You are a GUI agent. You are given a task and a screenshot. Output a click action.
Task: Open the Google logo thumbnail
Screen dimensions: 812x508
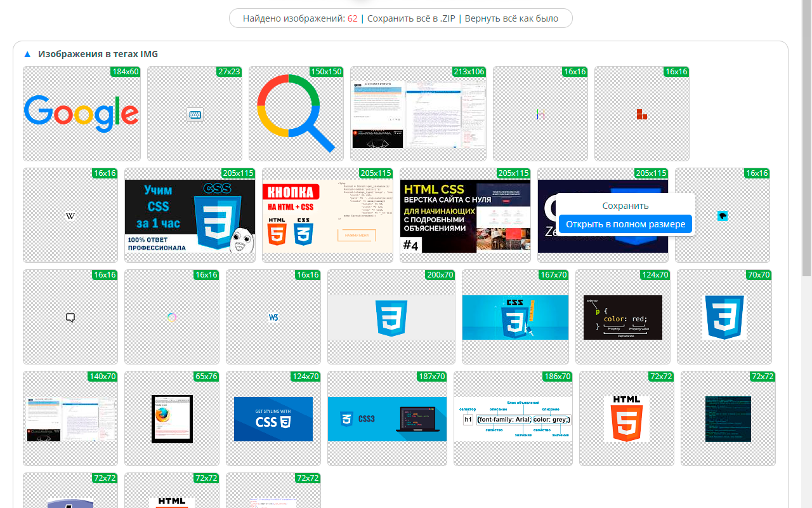coord(81,114)
